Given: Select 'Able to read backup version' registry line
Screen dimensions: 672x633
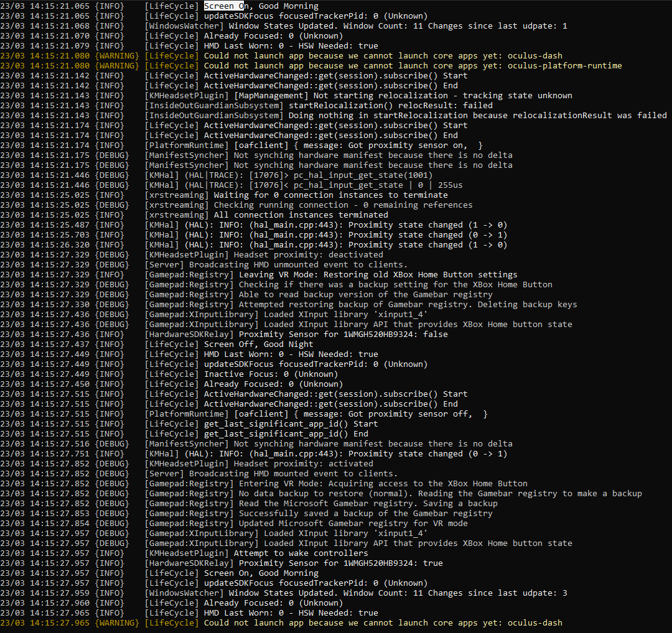Looking at the screenshot, I should click(x=246, y=294).
